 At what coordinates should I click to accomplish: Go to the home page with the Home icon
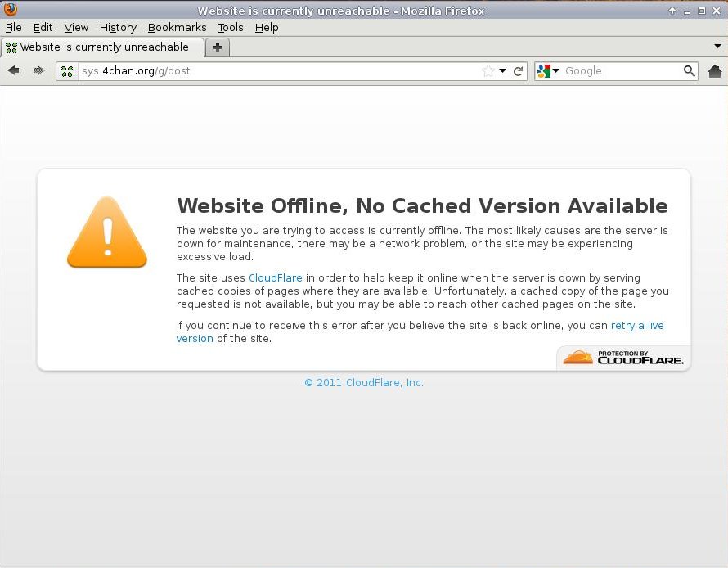[x=715, y=71]
